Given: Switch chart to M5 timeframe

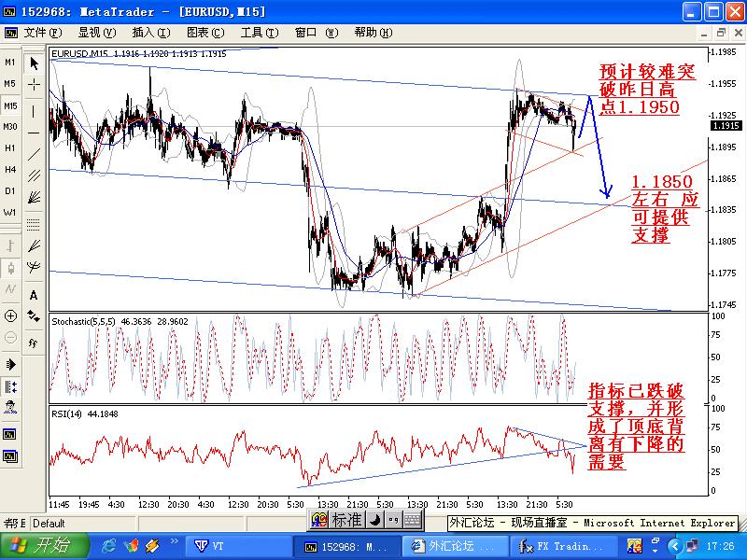Looking at the screenshot, I should click(10, 84).
